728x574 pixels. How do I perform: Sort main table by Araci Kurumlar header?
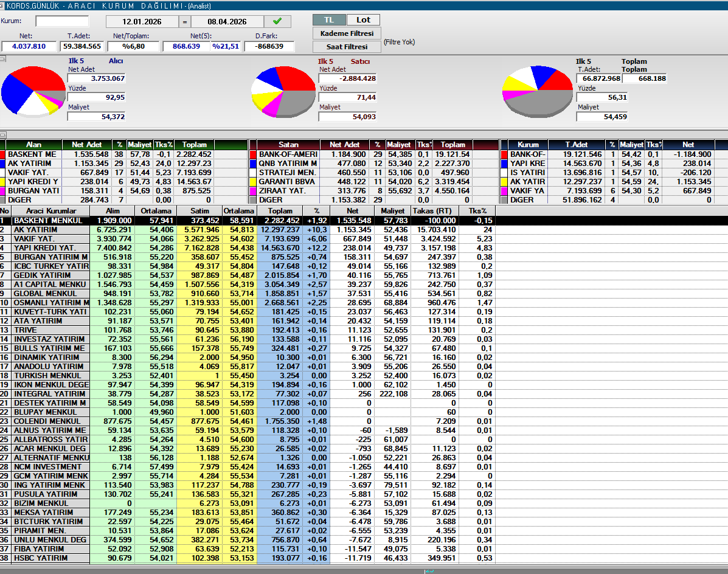[x=50, y=211]
